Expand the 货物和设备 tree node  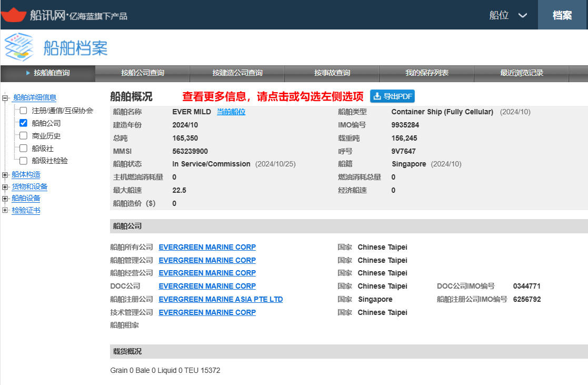tap(5, 187)
